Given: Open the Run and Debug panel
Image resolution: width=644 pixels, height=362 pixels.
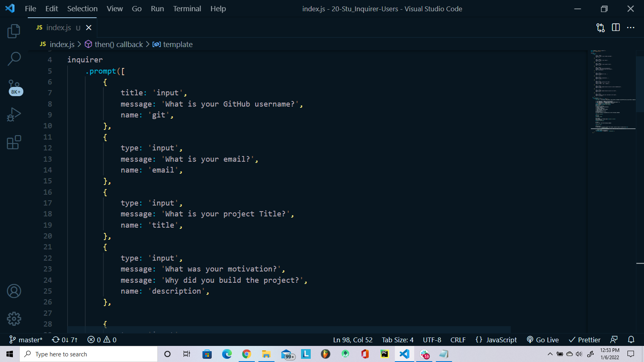Looking at the screenshot, I should [14, 114].
